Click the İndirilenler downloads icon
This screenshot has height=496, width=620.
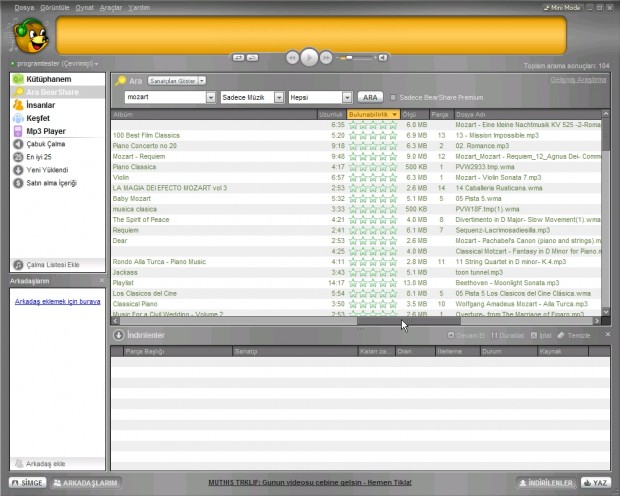[x=118, y=335]
